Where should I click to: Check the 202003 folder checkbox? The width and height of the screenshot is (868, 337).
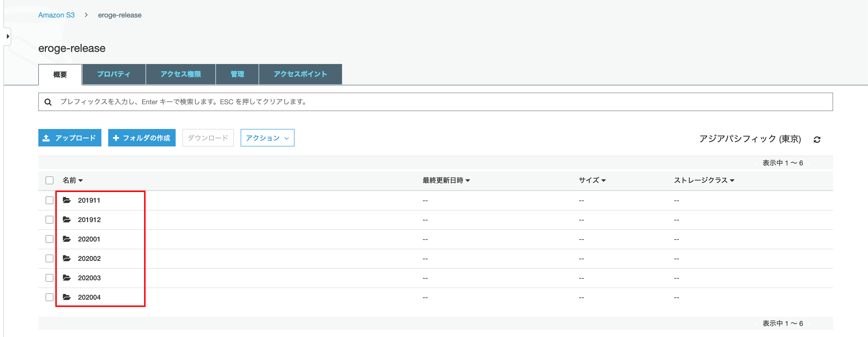[x=49, y=278]
